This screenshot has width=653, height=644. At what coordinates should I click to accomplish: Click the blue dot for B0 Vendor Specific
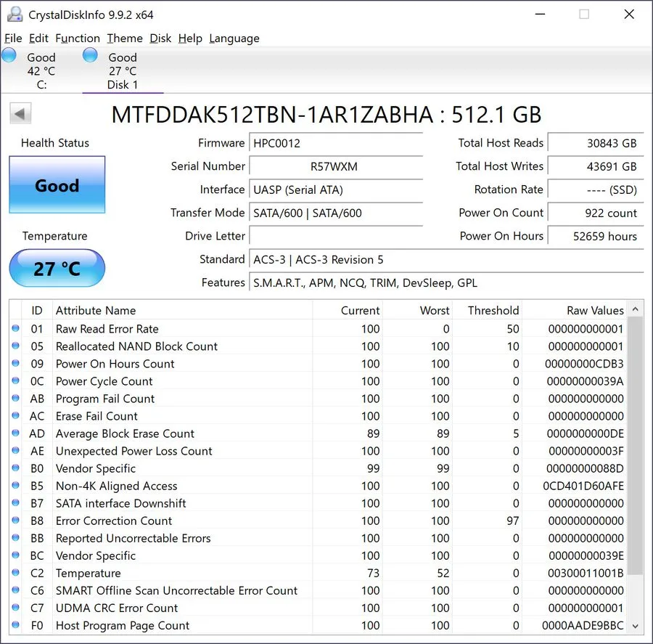pyautogui.click(x=15, y=468)
